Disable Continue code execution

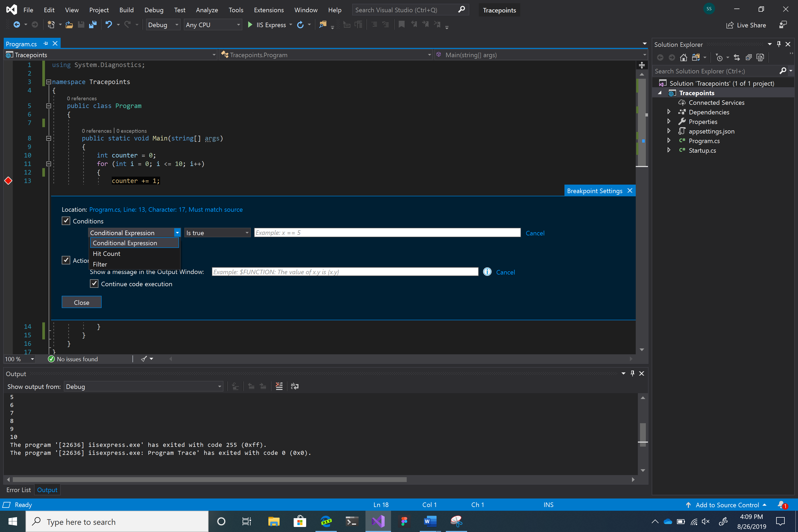(94, 284)
